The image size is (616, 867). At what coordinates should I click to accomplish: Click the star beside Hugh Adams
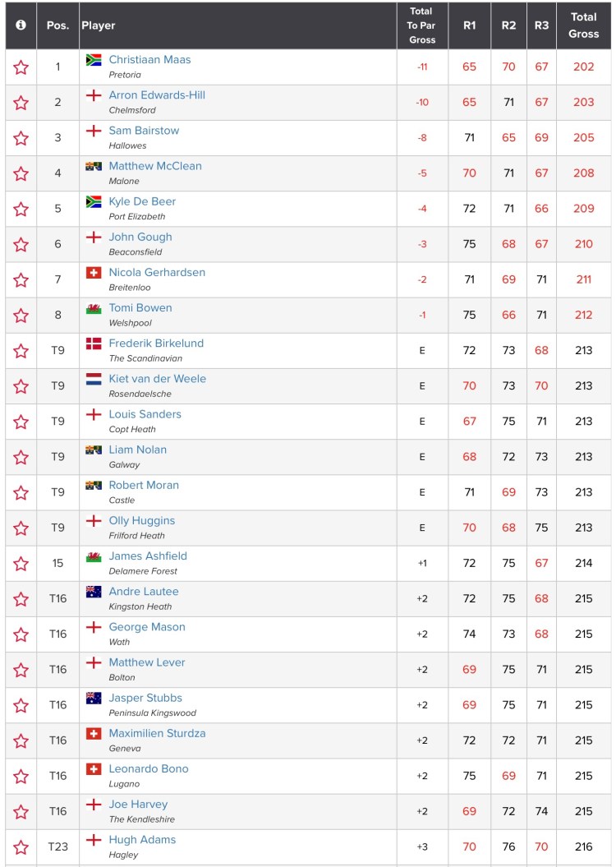[21, 847]
